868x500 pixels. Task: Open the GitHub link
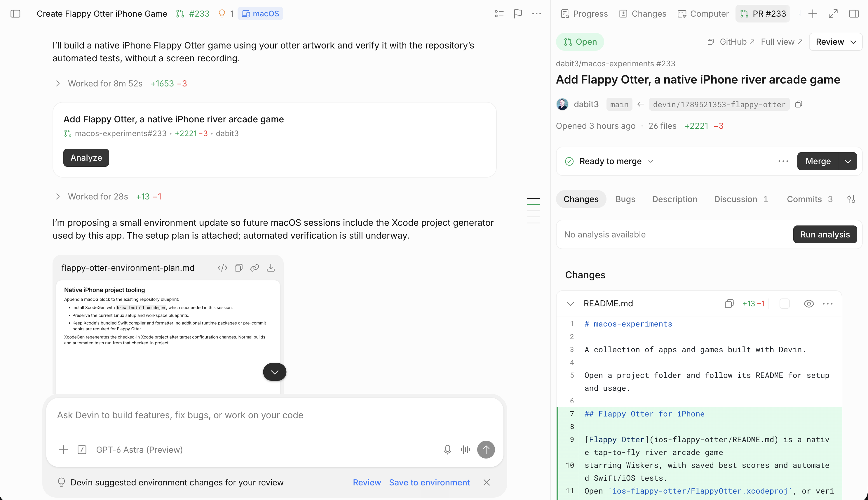pos(737,42)
